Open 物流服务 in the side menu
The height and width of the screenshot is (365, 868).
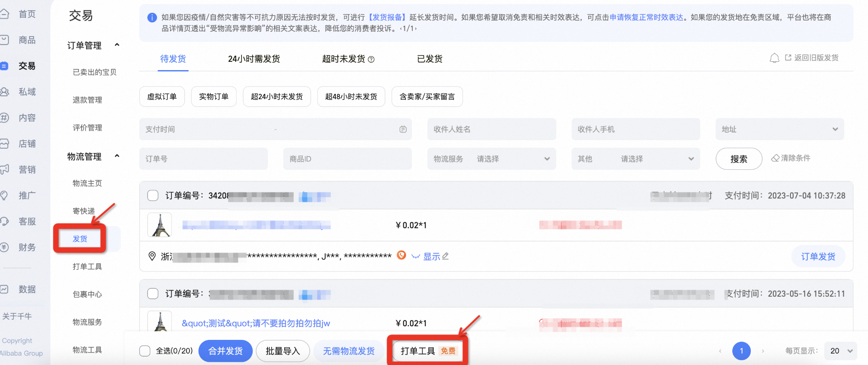(x=87, y=322)
